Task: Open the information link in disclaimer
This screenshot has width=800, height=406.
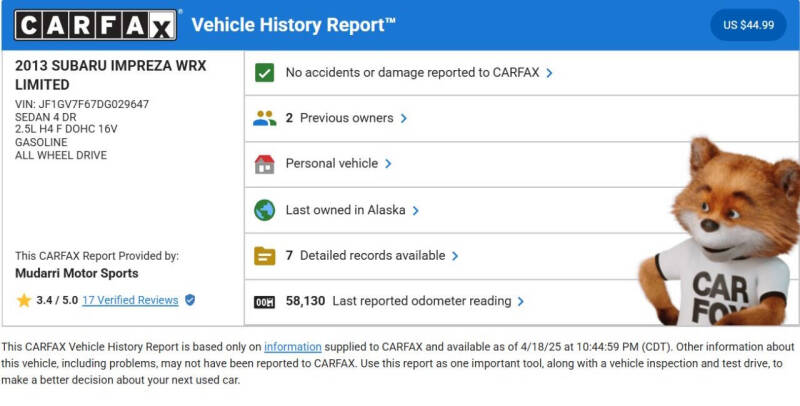Action: [x=292, y=347]
